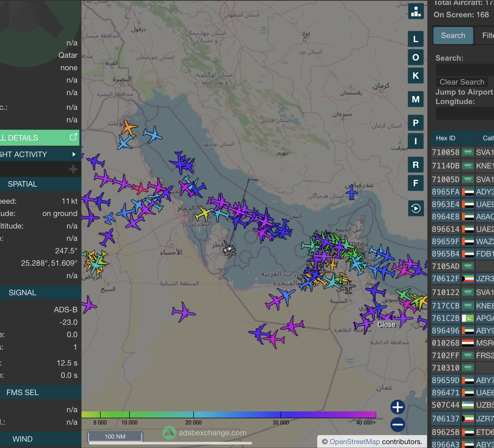This screenshot has width=494, height=448.
Task: Select table row with Hex ID 706137
Action: pyautogui.click(x=463, y=419)
